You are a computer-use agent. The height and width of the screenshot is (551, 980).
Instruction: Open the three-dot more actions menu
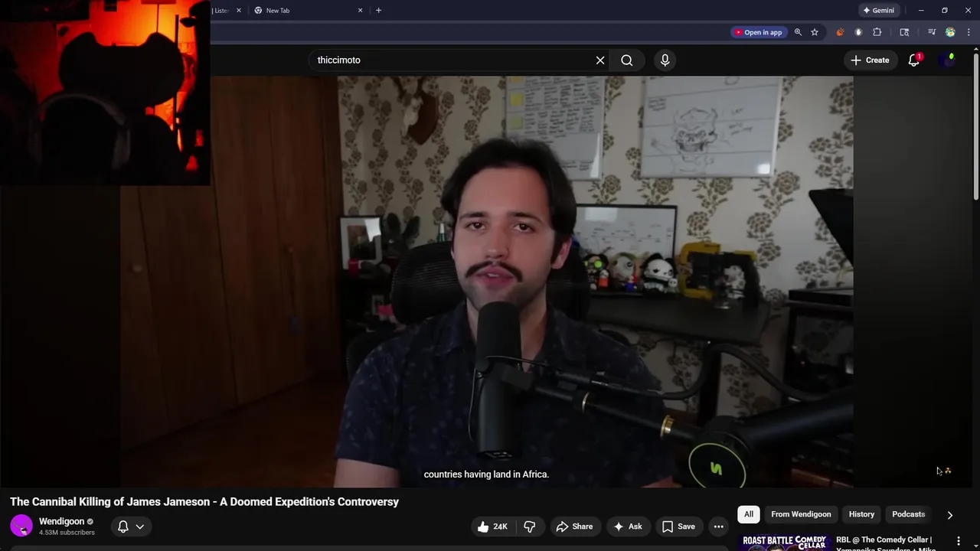pos(718,527)
